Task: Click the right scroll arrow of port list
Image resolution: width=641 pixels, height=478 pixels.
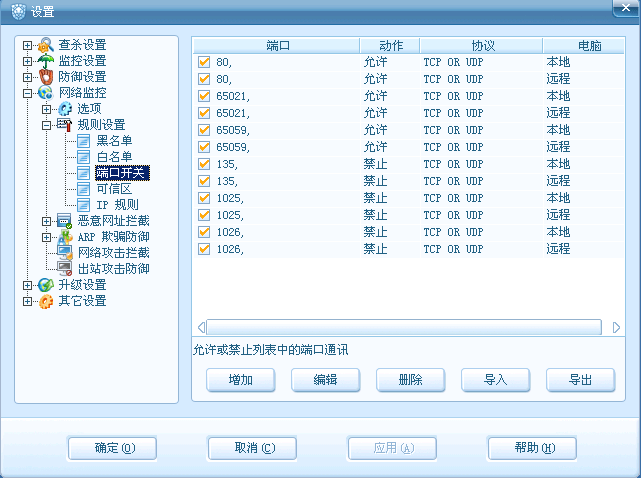Action: (616, 328)
